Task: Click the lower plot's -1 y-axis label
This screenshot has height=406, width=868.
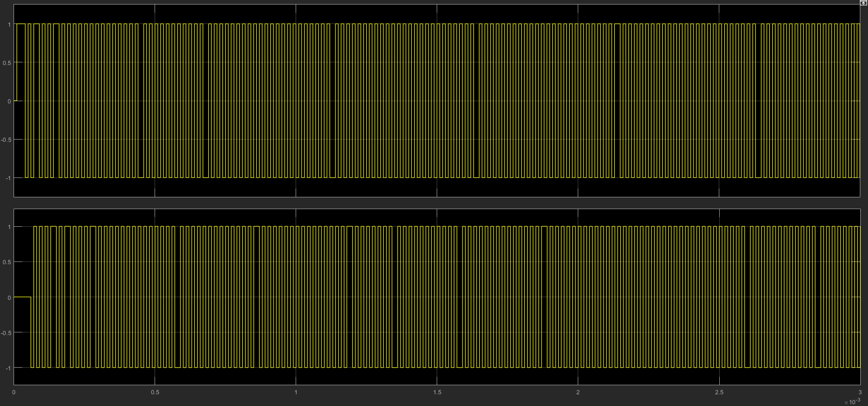Action: pos(9,368)
